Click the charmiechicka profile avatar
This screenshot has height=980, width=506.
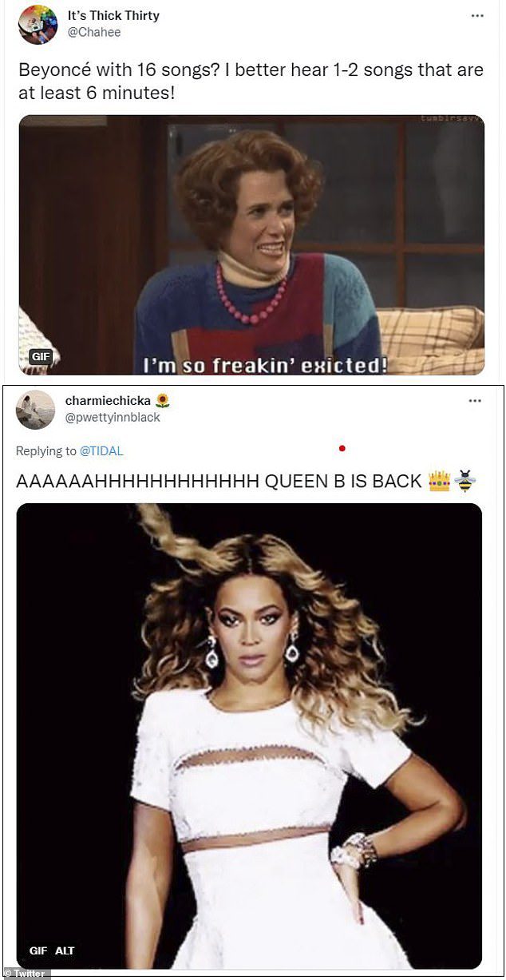35,410
